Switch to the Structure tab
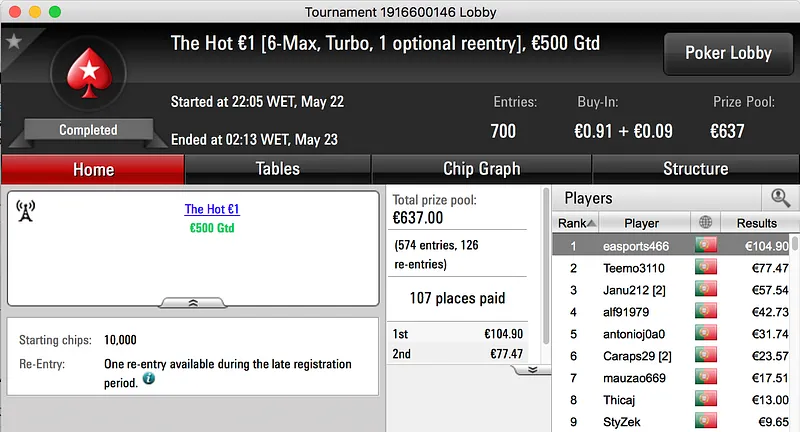Screen dimensions: 800x432 [x=695, y=169]
